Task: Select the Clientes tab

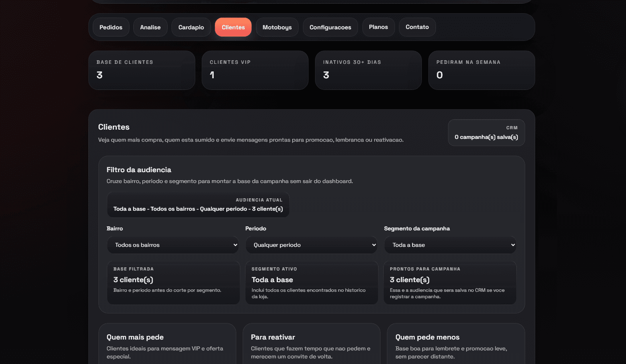Action: [233, 27]
